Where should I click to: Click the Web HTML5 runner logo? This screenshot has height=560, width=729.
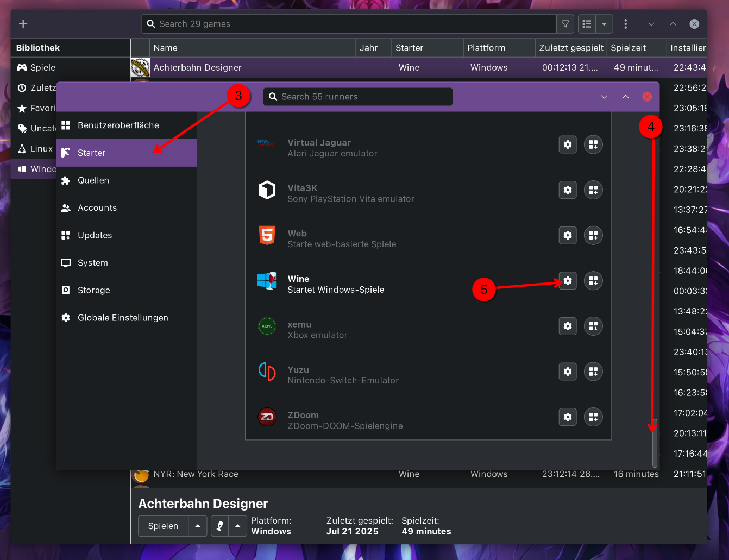click(x=267, y=235)
